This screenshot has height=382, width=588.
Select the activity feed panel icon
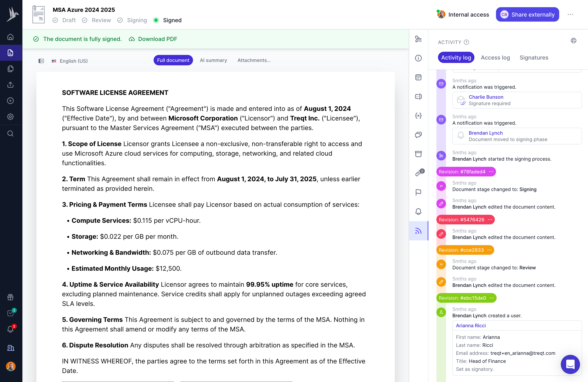(x=418, y=231)
